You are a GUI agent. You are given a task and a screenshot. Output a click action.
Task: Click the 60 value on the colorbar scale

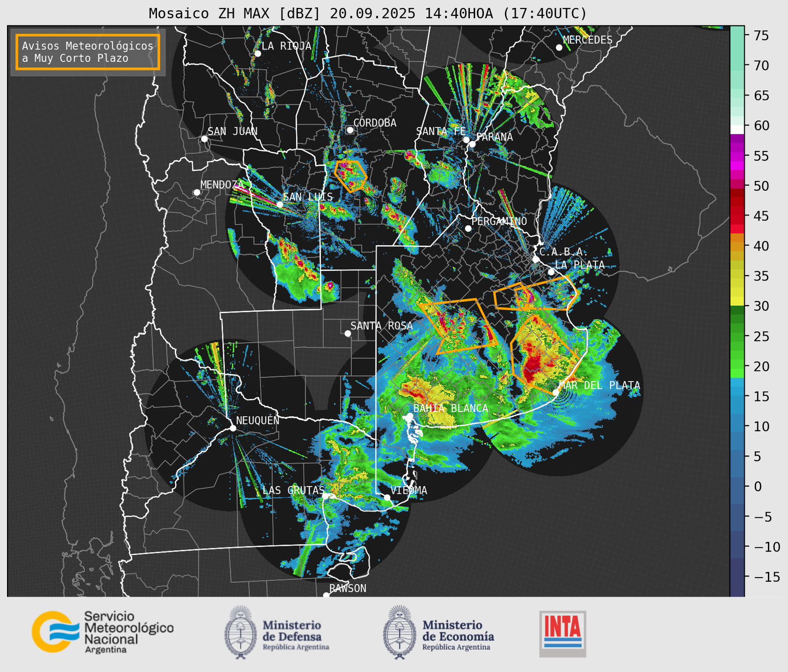(x=761, y=126)
